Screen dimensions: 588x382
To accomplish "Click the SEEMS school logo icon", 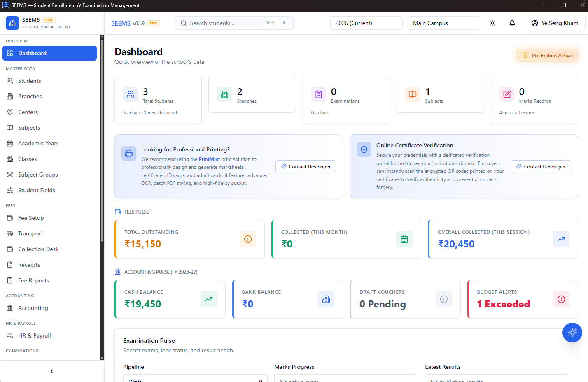I will coord(12,23).
